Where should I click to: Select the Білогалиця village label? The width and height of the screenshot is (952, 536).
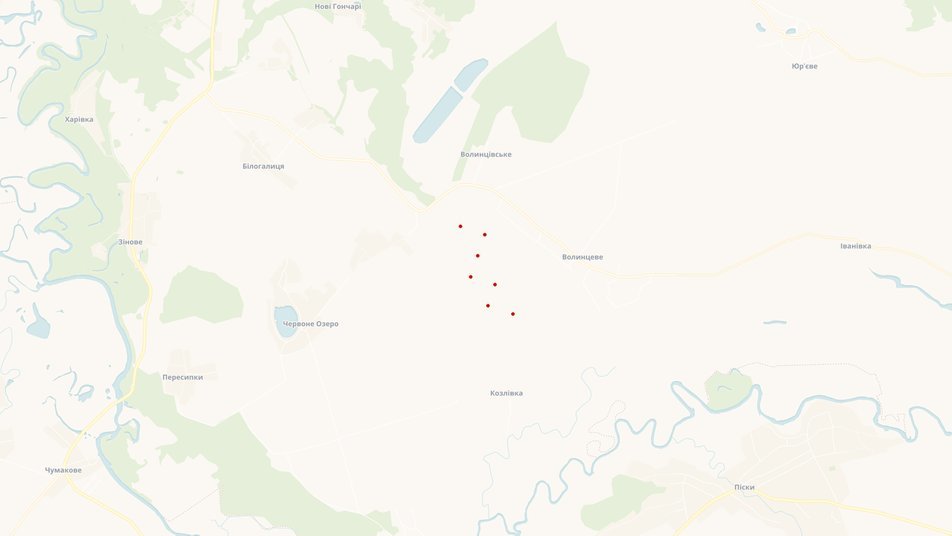tap(263, 166)
